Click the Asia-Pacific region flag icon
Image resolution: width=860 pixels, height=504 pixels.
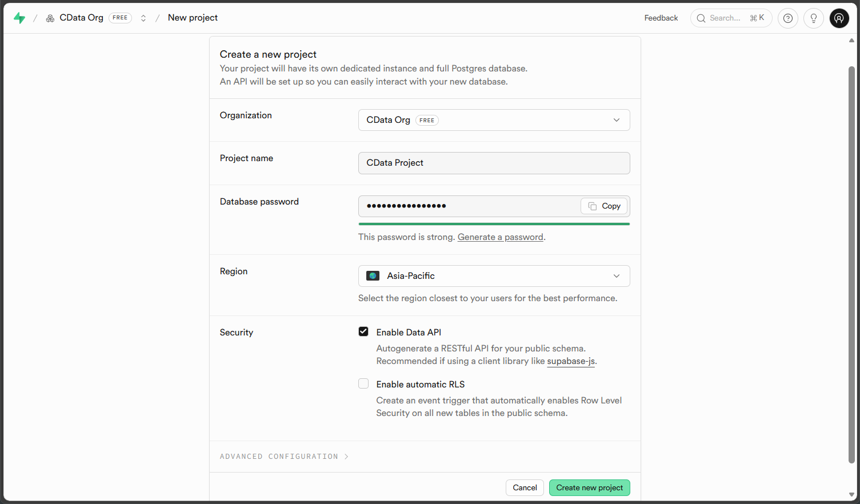[x=373, y=275]
